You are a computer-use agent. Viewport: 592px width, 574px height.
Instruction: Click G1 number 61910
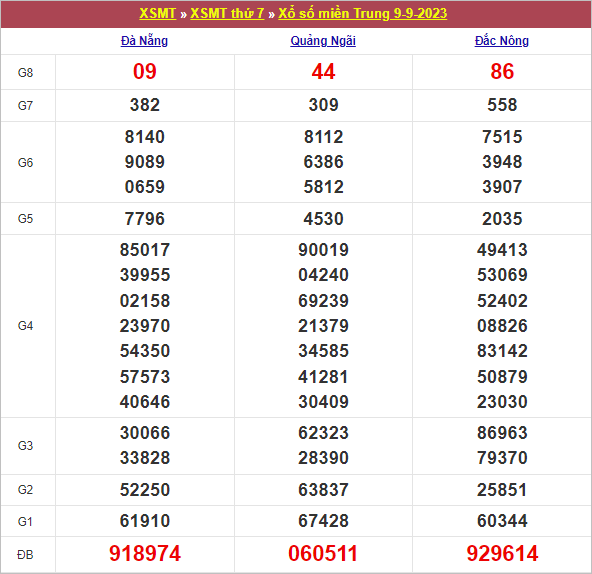tap(145, 520)
